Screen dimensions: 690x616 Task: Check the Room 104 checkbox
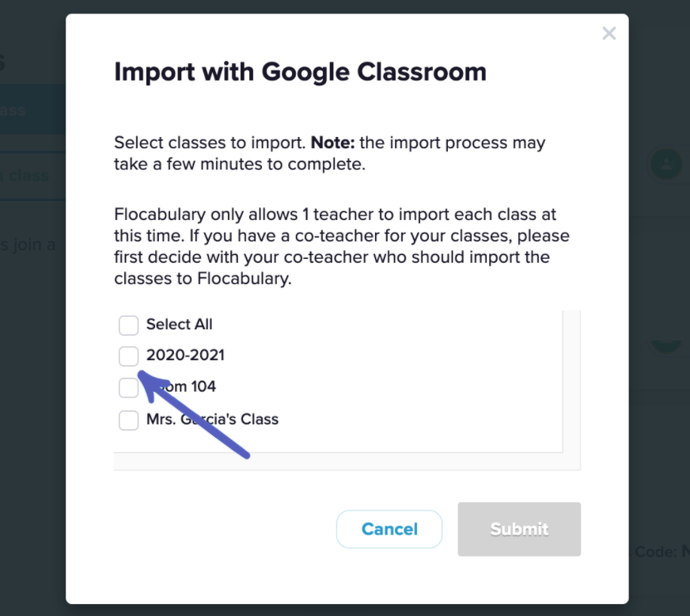pyautogui.click(x=128, y=387)
